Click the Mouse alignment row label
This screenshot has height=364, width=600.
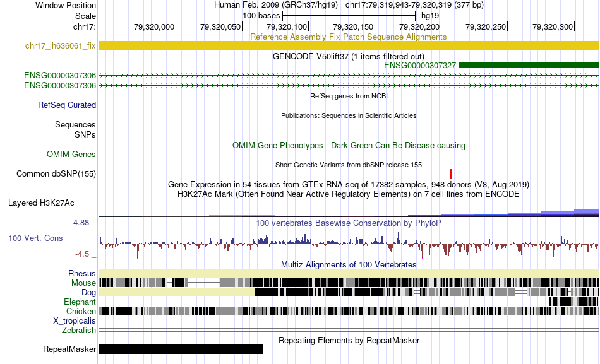point(83,283)
